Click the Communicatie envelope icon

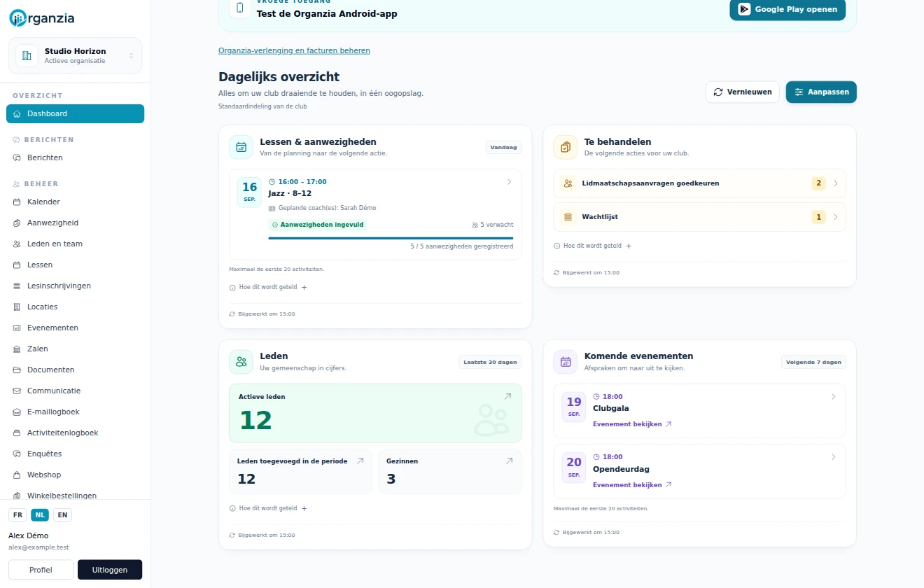[17, 391]
